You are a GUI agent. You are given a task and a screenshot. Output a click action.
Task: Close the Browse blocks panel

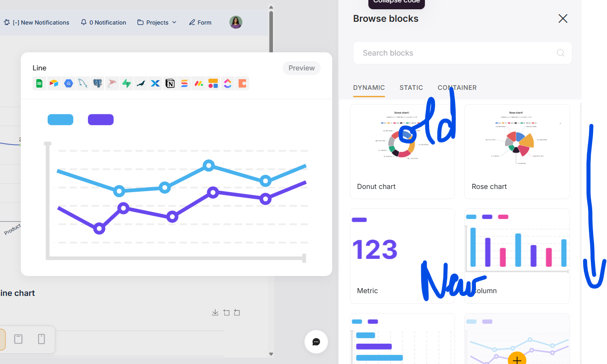[563, 19]
